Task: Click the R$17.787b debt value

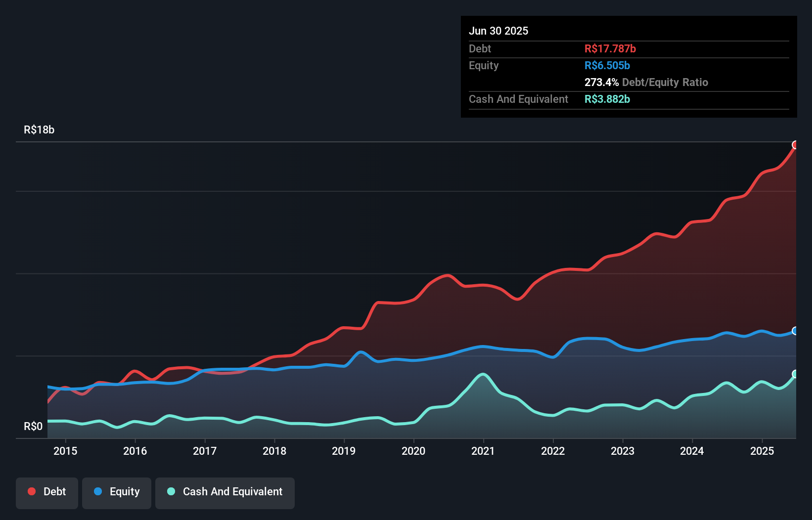Action: coord(610,49)
